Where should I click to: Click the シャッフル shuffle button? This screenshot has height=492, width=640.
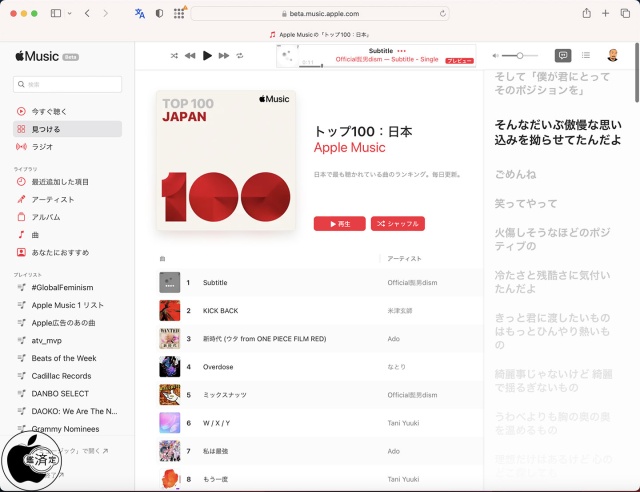click(x=398, y=224)
